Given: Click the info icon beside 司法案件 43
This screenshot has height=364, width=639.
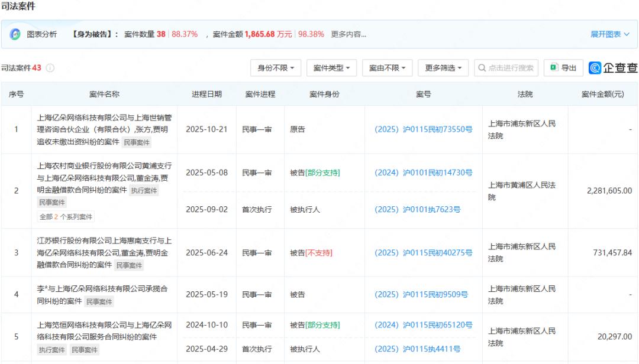Looking at the screenshot, I should tap(50, 68).
